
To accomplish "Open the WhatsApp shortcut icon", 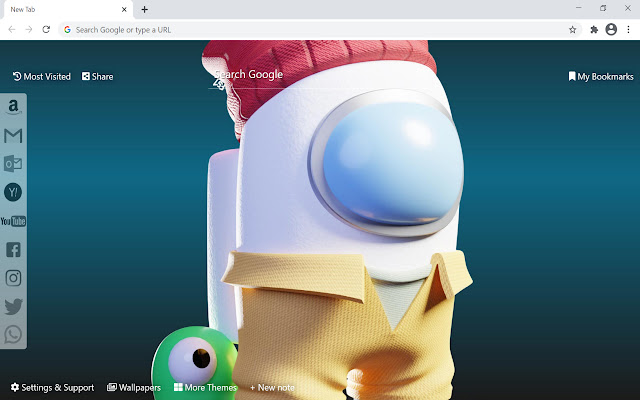I will (13, 335).
